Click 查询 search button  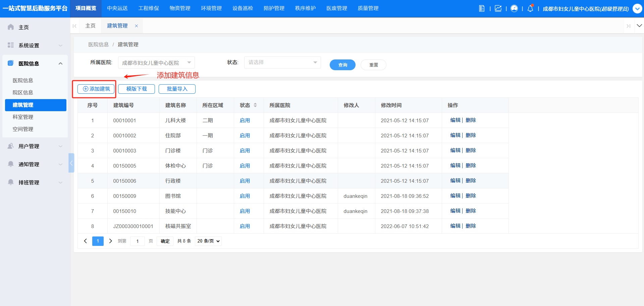[342, 65]
